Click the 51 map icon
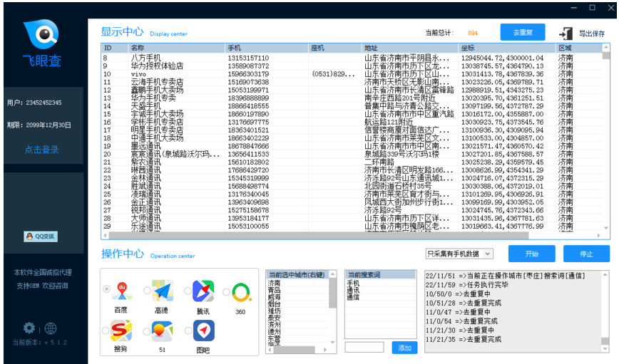The height and width of the screenshot is (364, 619). coord(163,331)
